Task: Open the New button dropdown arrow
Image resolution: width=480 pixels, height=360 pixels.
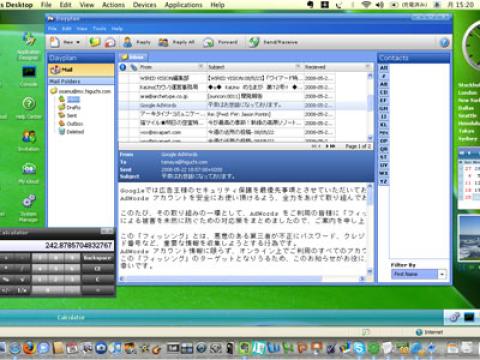Action: coord(78,42)
